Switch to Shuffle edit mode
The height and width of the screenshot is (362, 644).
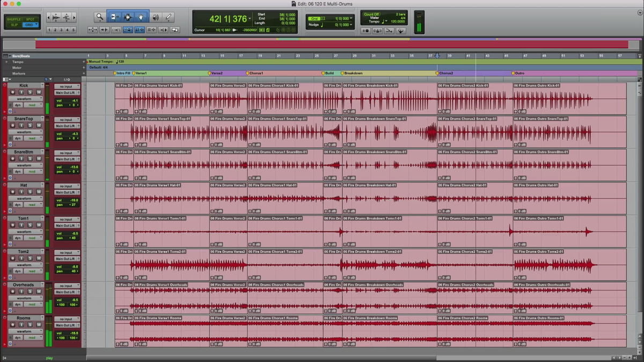(14, 19)
